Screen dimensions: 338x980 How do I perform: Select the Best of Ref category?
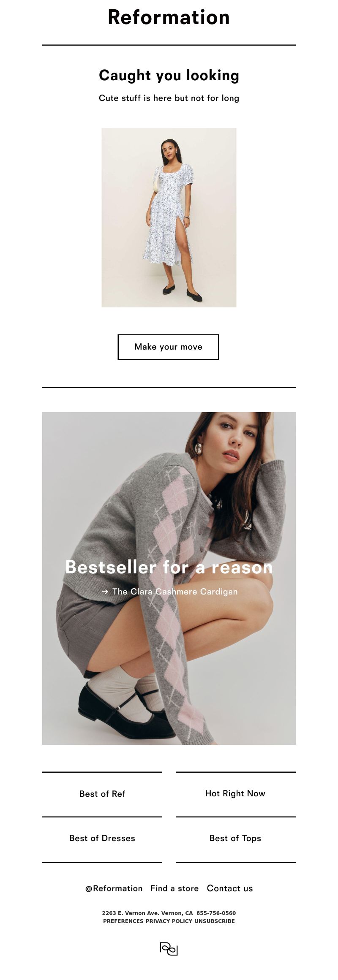point(102,794)
